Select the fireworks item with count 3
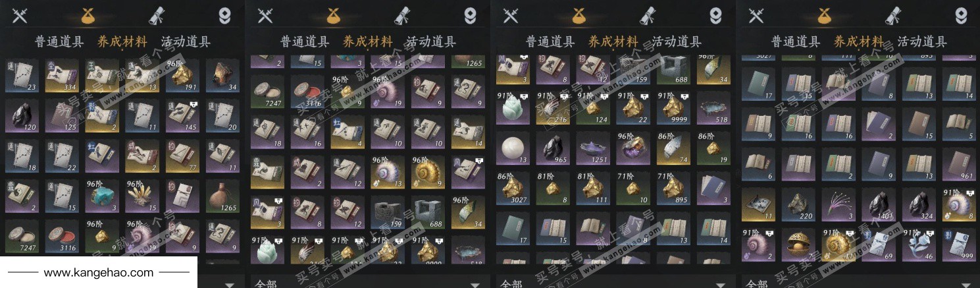The width and height of the screenshot is (980, 288). pyautogui.click(x=838, y=204)
